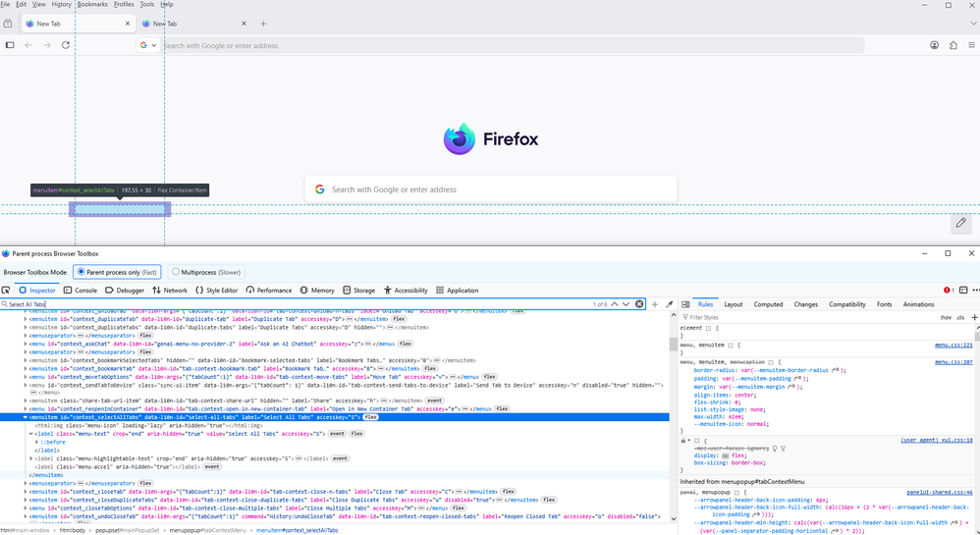Open the Firefox extensions puzzle icon
The width and height of the screenshot is (980, 535).
click(953, 45)
